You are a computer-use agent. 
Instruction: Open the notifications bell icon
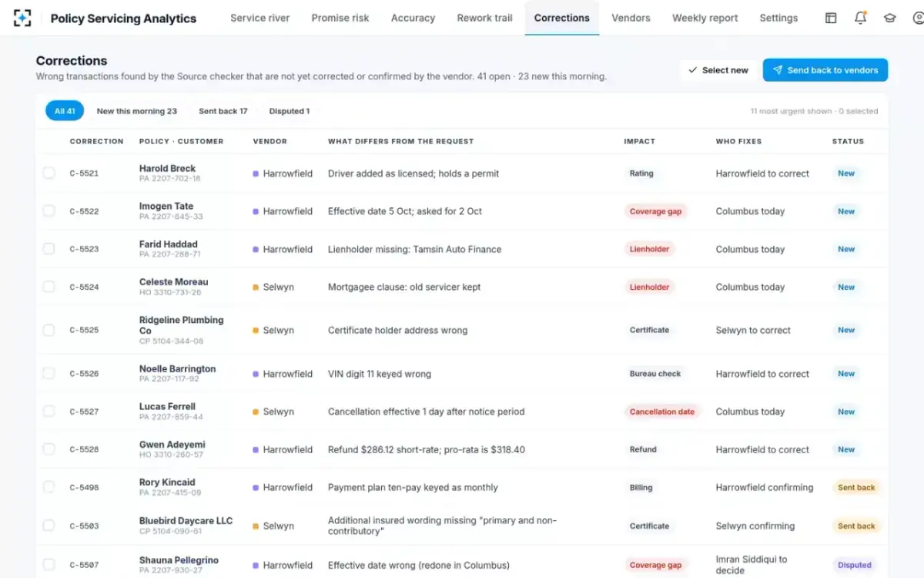click(861, 18)
